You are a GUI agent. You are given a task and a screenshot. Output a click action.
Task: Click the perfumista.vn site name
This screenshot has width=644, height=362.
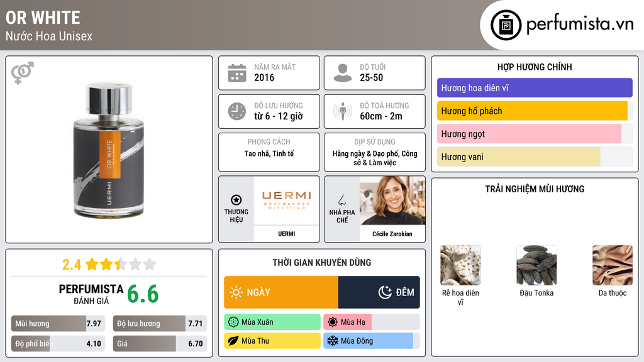coord(579,25)
